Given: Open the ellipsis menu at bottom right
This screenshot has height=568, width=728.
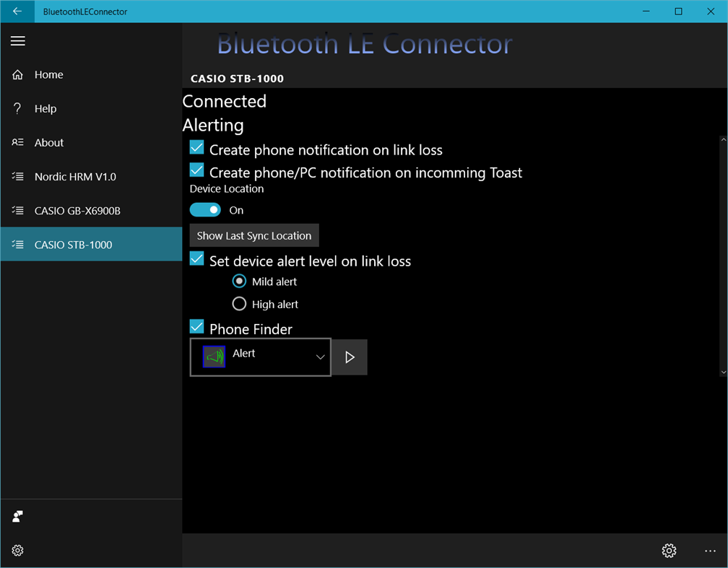Looking at the screenshot, I should [710, 550].
